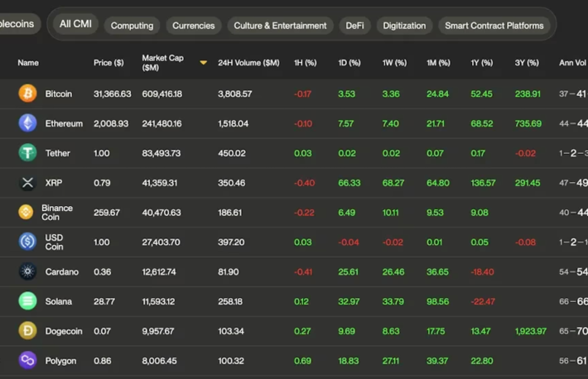
Task: Click Solana 1M change 98.56
Action: [437, 301]
